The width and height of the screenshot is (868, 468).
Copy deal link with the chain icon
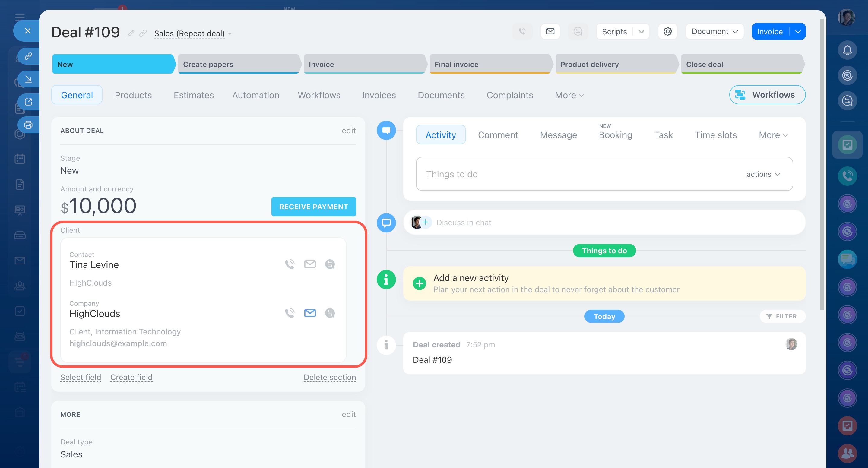[143, 33]
